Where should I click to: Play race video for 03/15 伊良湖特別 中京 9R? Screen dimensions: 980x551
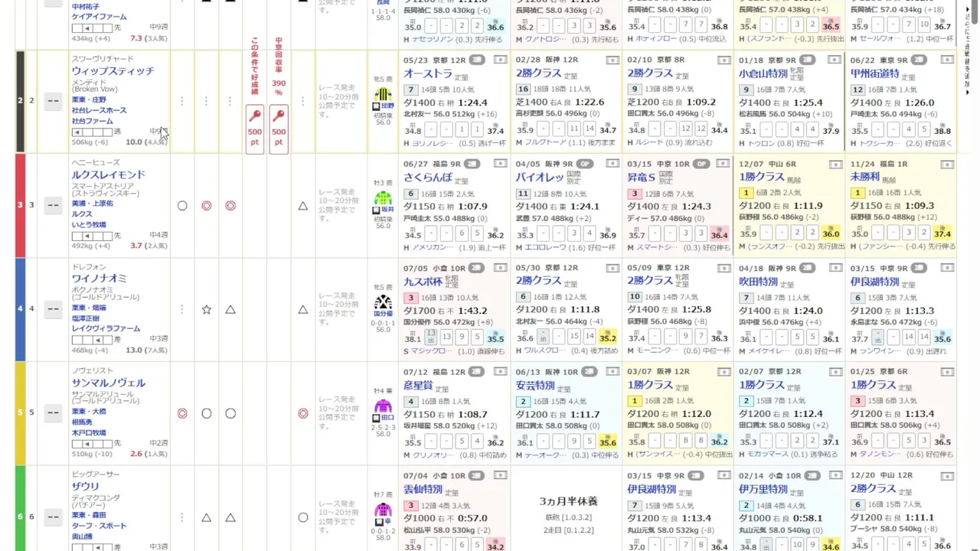(947, 268)
